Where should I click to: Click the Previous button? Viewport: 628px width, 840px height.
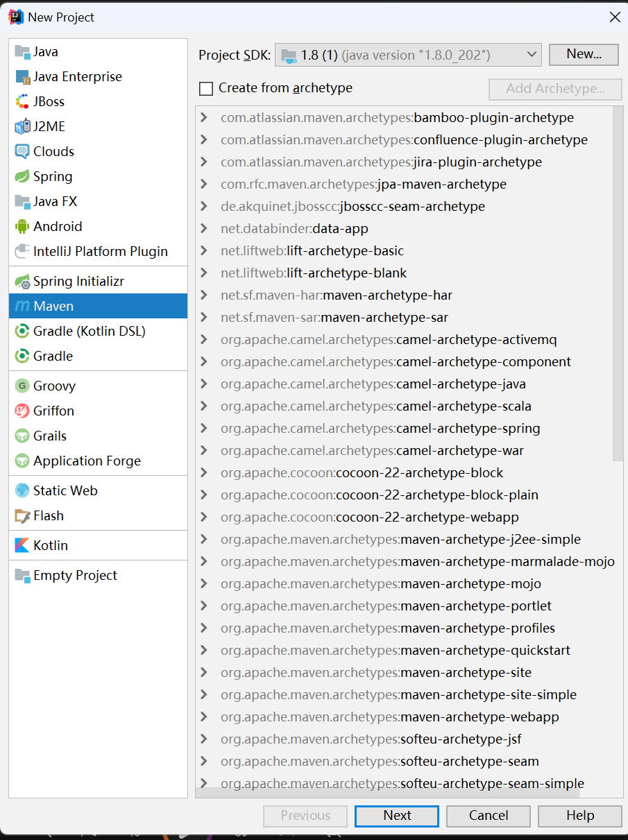(305, 816)
